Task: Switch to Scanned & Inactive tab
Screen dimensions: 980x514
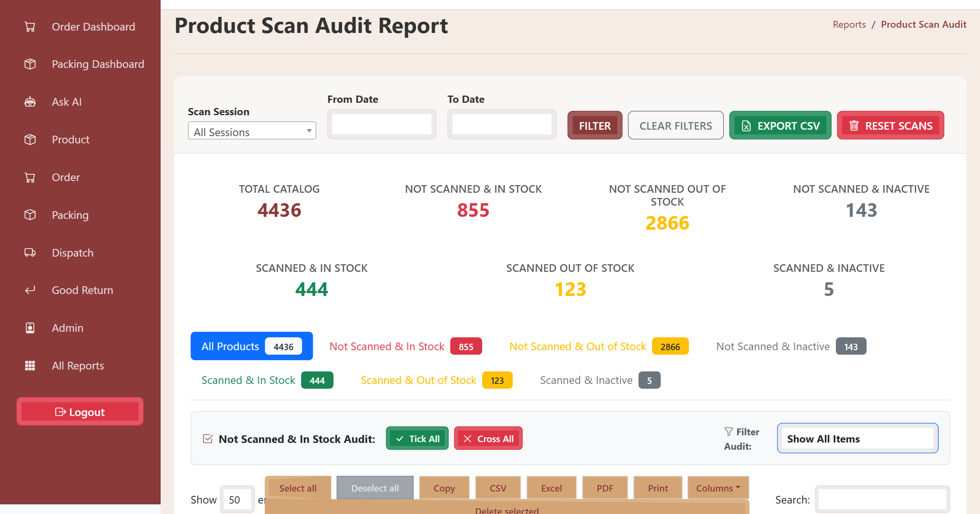Action: pos(600,380)
